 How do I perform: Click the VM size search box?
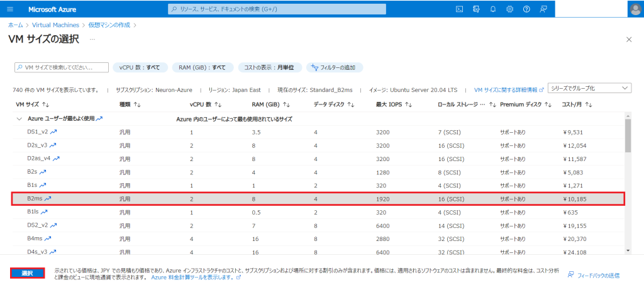(x=62, y=67)
